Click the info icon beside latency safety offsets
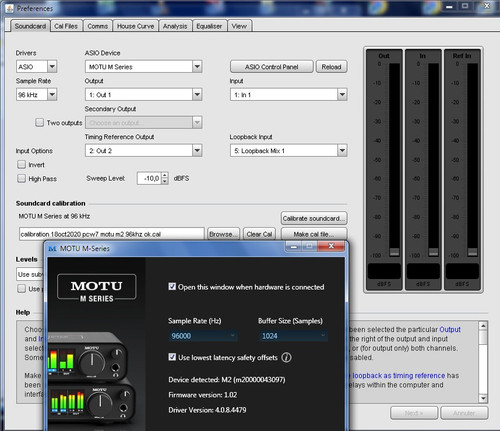 286,358
